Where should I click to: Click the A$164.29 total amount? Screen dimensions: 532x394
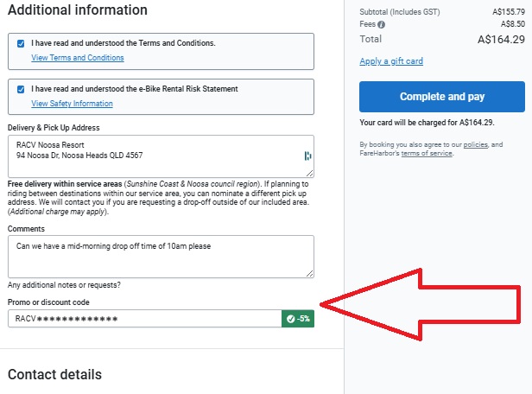point(501,40)
